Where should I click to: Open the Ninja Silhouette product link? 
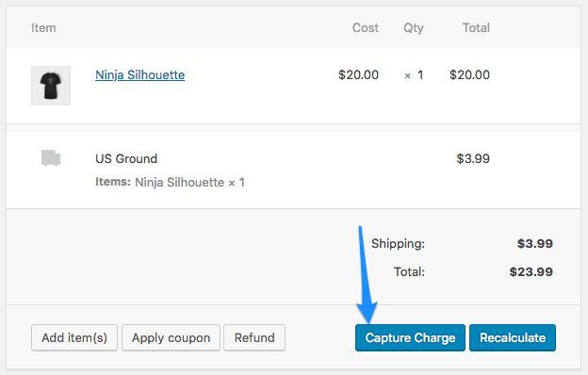click(139, 74)
